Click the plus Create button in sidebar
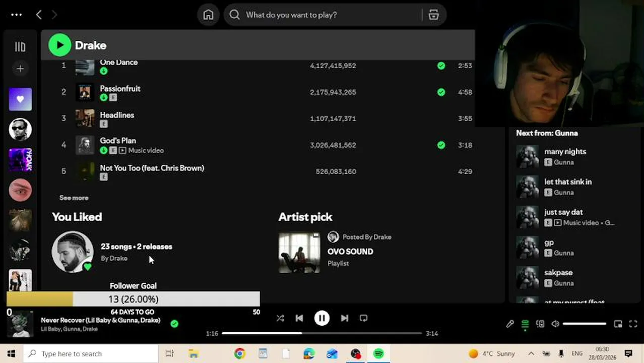Screen dimensions: 644x363 tap(20, 69)
